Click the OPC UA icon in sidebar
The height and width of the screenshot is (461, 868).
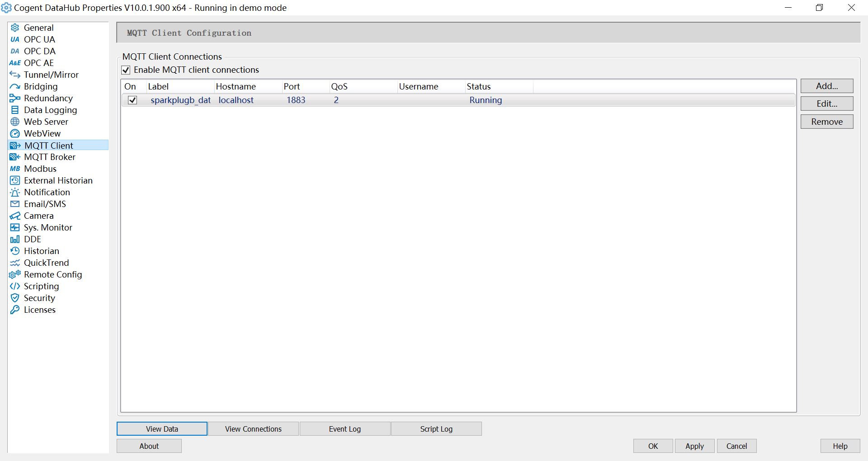click(15, 39)
